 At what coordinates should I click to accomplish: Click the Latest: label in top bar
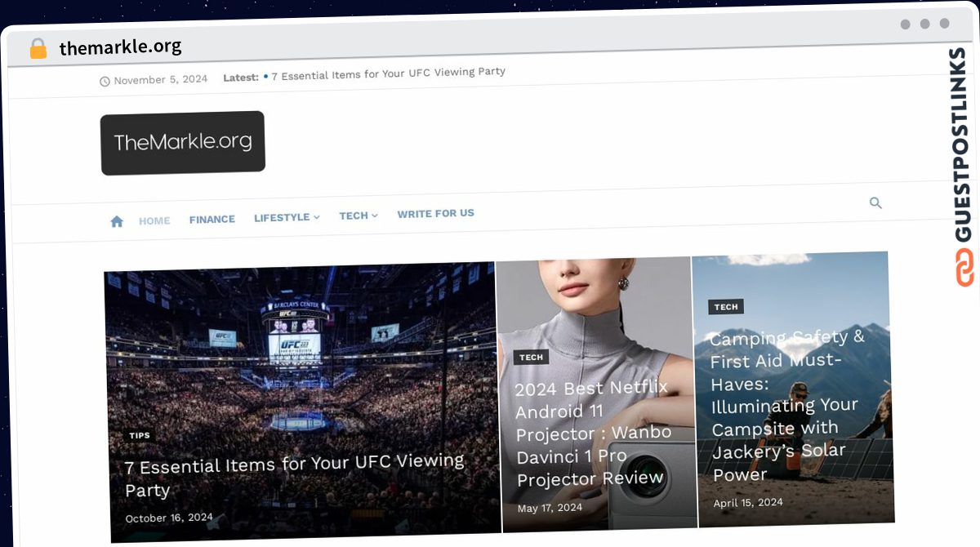[241, 78]
